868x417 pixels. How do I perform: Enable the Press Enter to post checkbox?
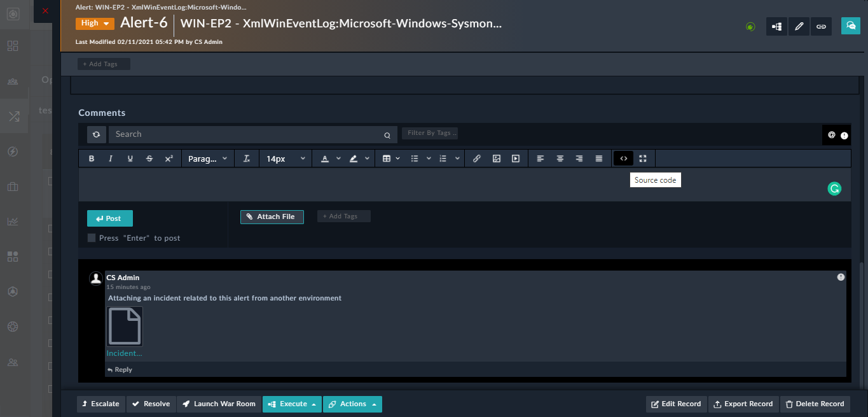91,237
